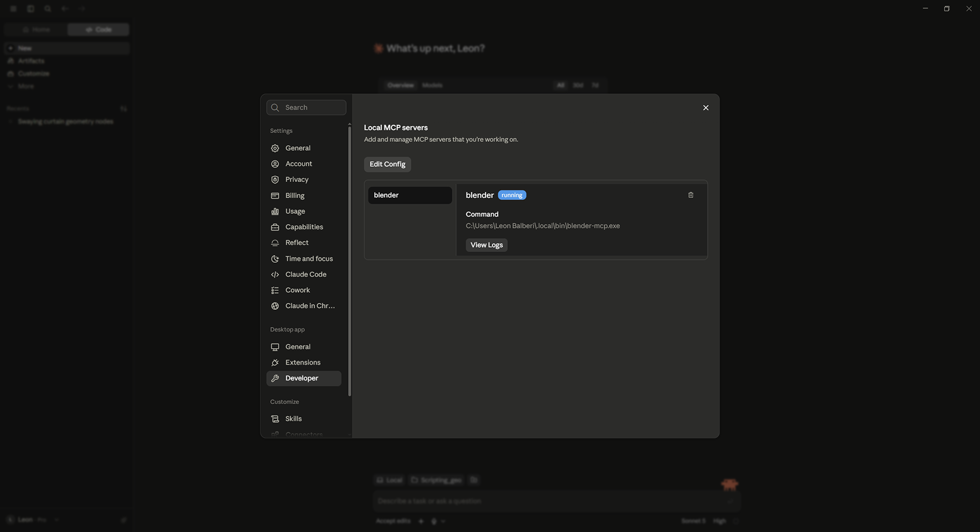980x532 pixels.
Task: Select the Reflect settings entry
Action: coord(304,242)
